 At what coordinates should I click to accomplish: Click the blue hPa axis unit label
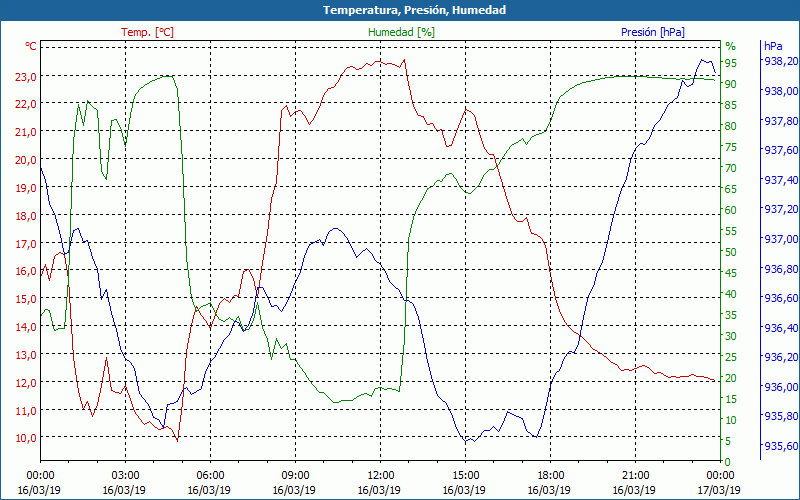click(773, 46)
